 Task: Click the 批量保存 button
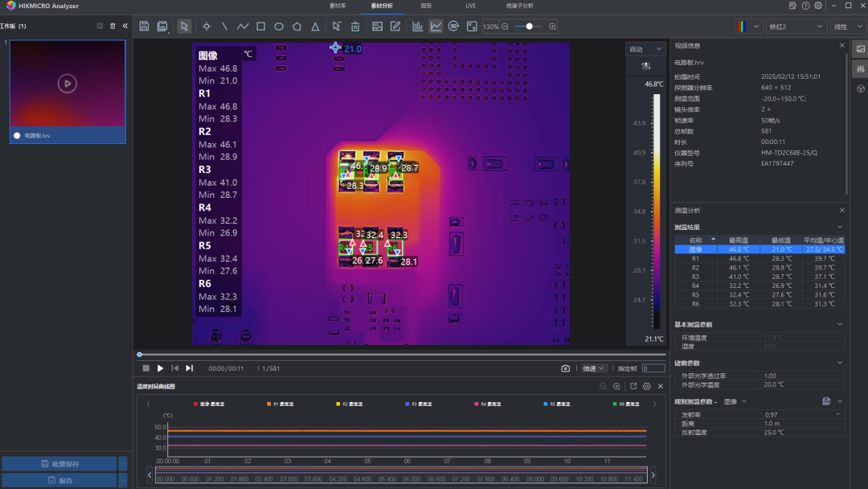pyautogui.click(x=59, y=464)
